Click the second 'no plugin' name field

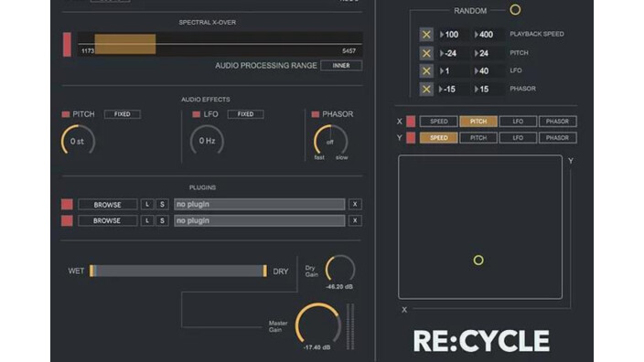pos(259,221)
